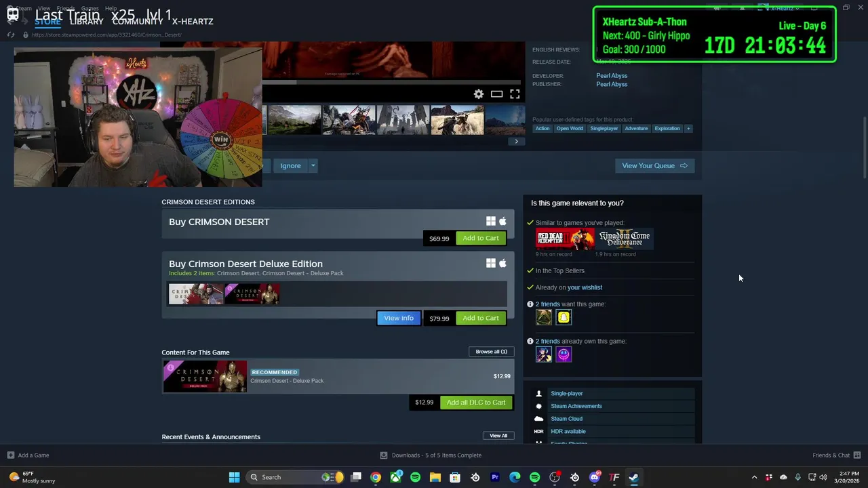Click View All events button
Image resolution: width=868 pixels, height=488 pixels.
click(x=498, y=436)
